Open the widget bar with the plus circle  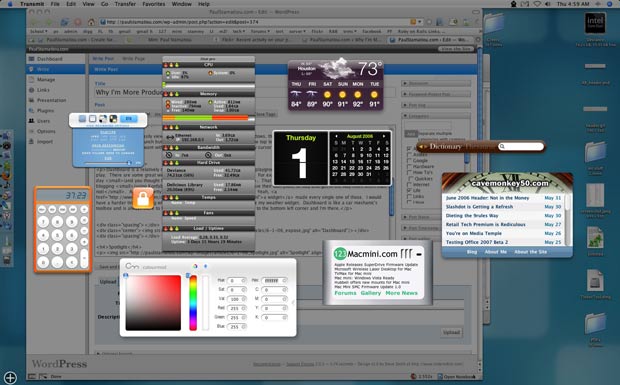[x=10, y=377]
